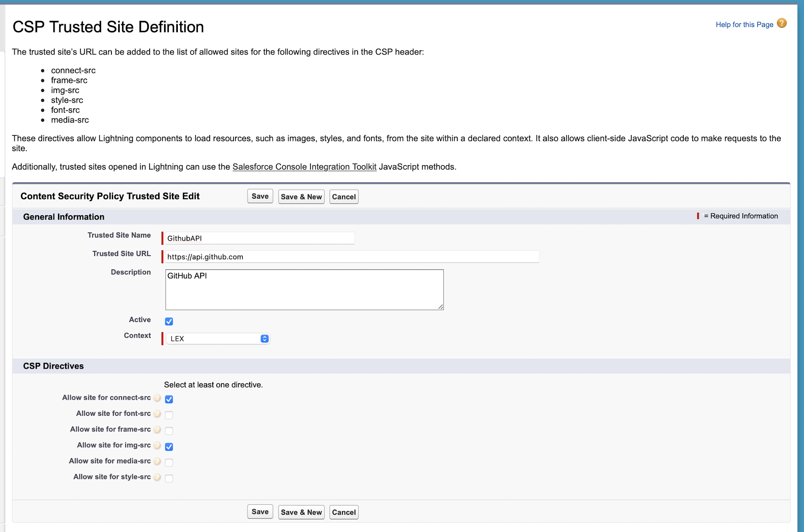The width and height of the screenshot is (804, 532).
Task: Enable Allow site for font-src
Action: [169, 415]
